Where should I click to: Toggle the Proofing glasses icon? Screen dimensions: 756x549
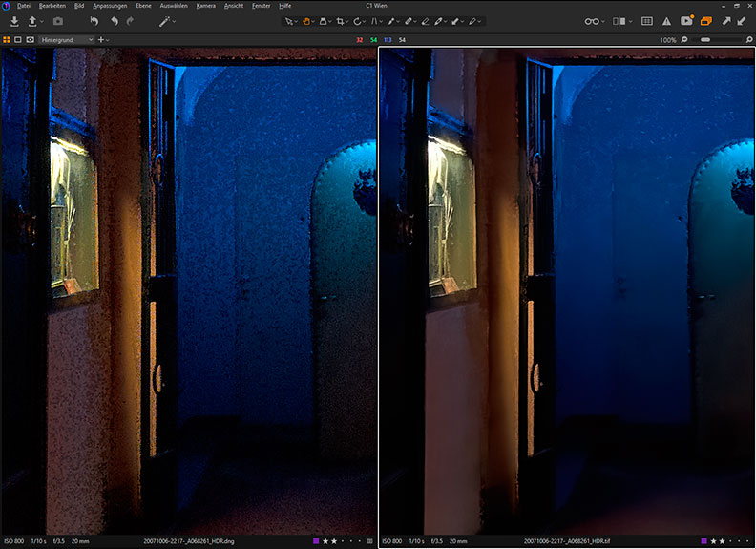pos(592,21)
